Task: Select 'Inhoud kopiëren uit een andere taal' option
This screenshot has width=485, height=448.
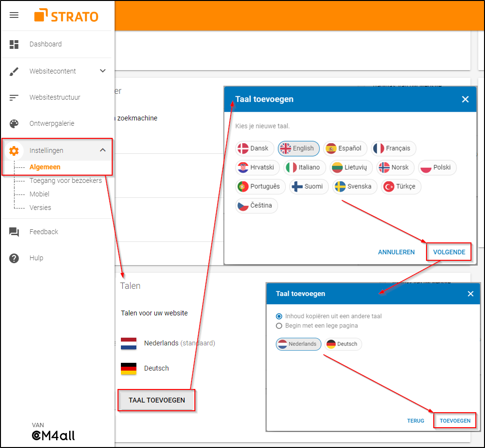Action: pyautogui.click(x=279, y=316)
